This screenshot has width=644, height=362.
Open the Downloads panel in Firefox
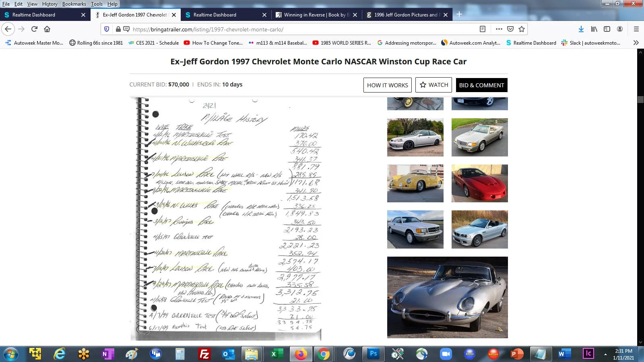tap(581, 29)
